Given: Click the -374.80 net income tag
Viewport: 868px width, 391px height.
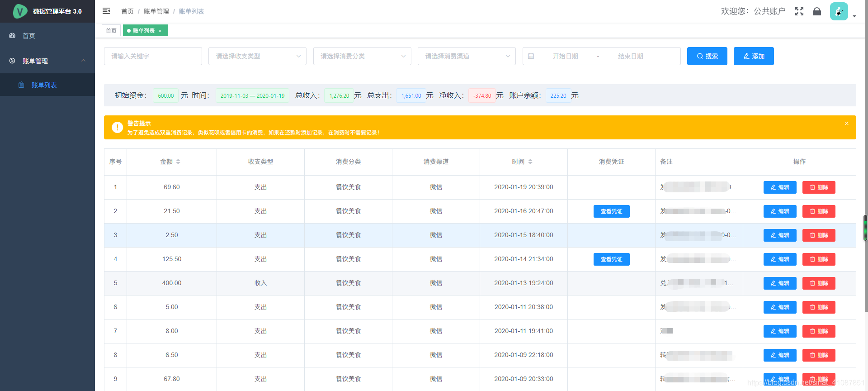Looking at the screenshot, I should (482, 95).
